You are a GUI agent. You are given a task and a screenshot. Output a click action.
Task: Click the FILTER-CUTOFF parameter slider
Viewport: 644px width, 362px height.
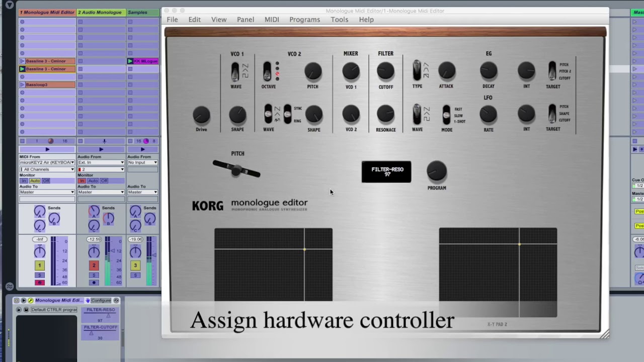[101, 333]
